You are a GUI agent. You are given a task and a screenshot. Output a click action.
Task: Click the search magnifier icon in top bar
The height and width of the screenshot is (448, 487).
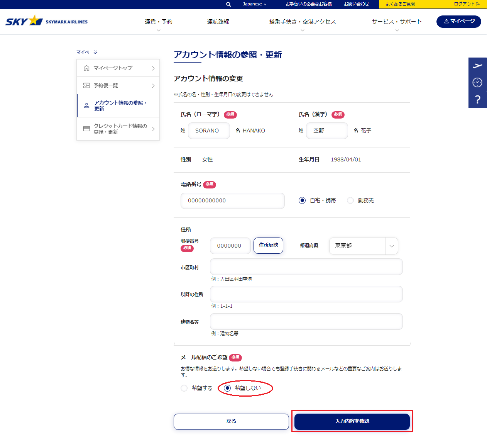pyautogui.click(x=228, y=4)
